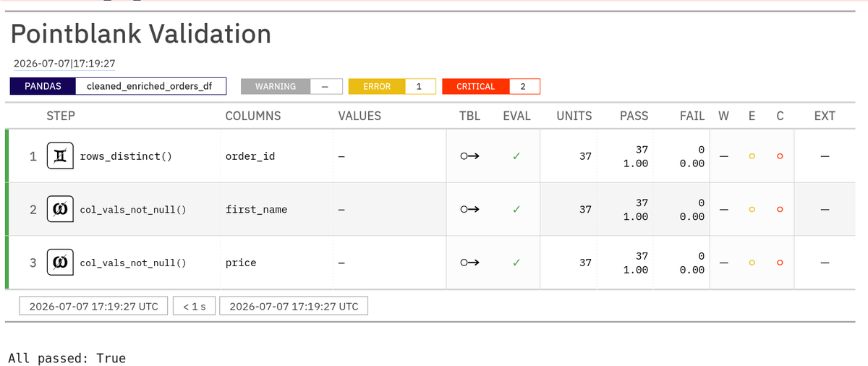Click the red CRITICAL threshold badge
Image resolution: width=868 pixels, height=366 pixels.
(x=475, y=86)
